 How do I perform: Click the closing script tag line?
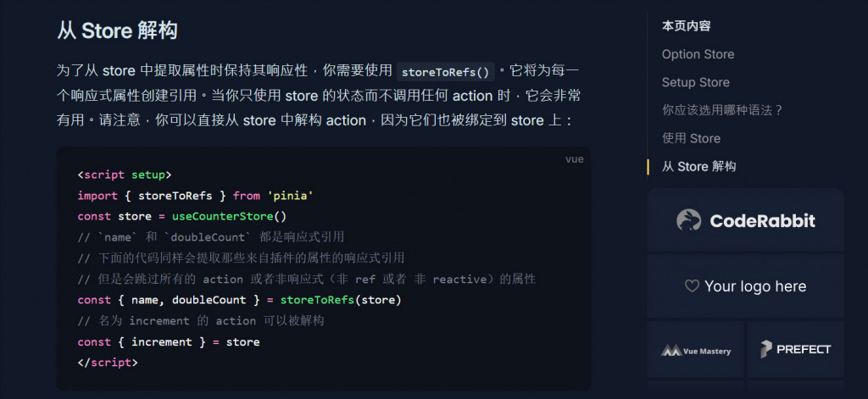(x=108, y=363)
